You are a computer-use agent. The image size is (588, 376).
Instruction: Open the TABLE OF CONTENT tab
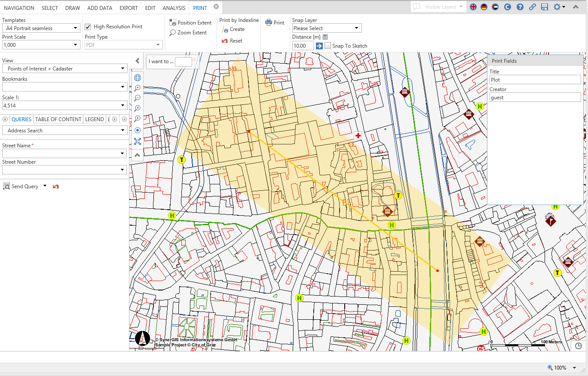(58, 119)
